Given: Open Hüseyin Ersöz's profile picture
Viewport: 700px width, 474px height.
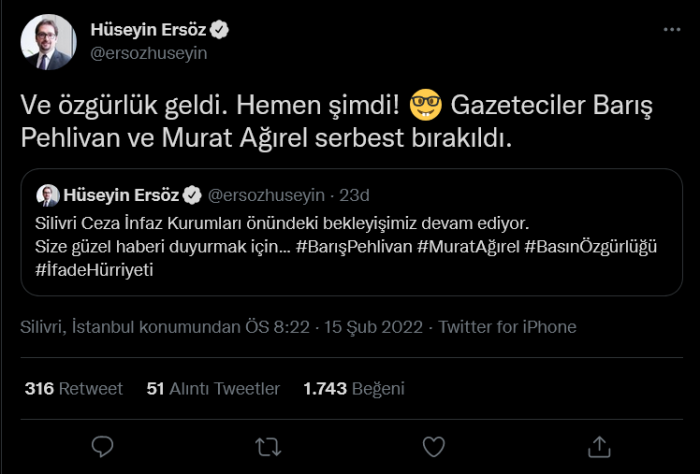Looking at the screenshot, I should point(48,42).
